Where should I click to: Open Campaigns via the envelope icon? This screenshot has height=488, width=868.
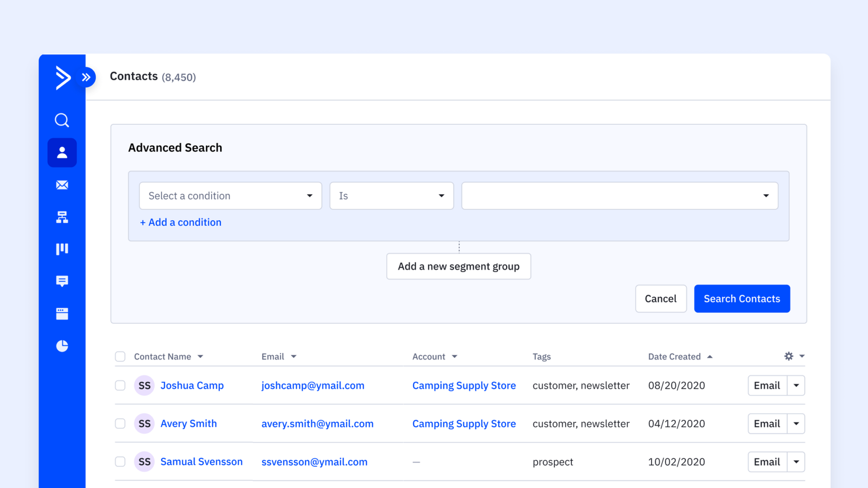(62, 185)
